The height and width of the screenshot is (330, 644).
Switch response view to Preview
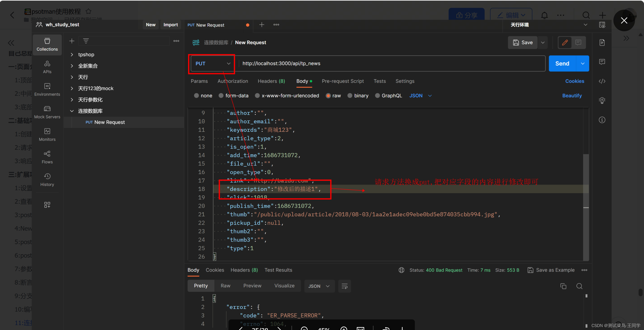click(252, 286)
